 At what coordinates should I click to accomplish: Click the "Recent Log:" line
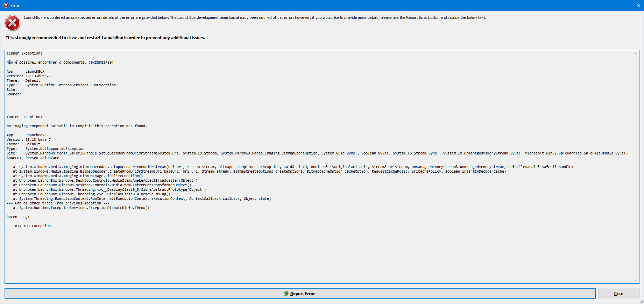[18, 217]
